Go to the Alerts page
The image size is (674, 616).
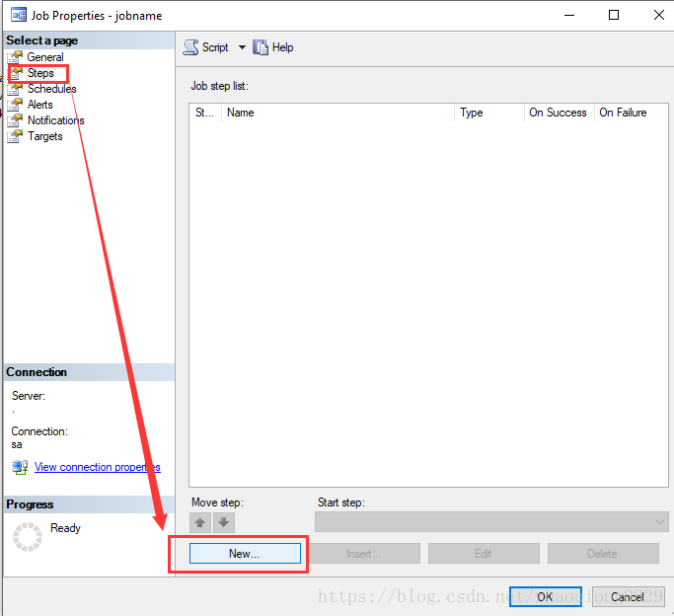tap(40, 105)
